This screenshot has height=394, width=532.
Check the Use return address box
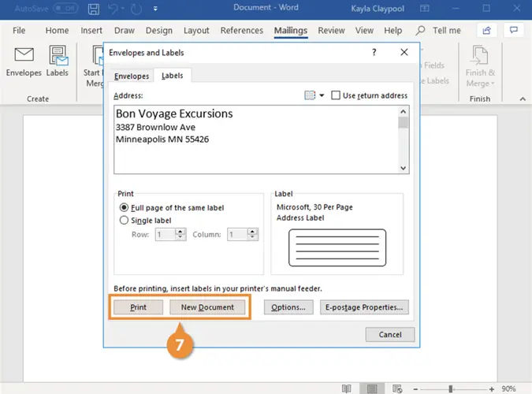point(336,95)
